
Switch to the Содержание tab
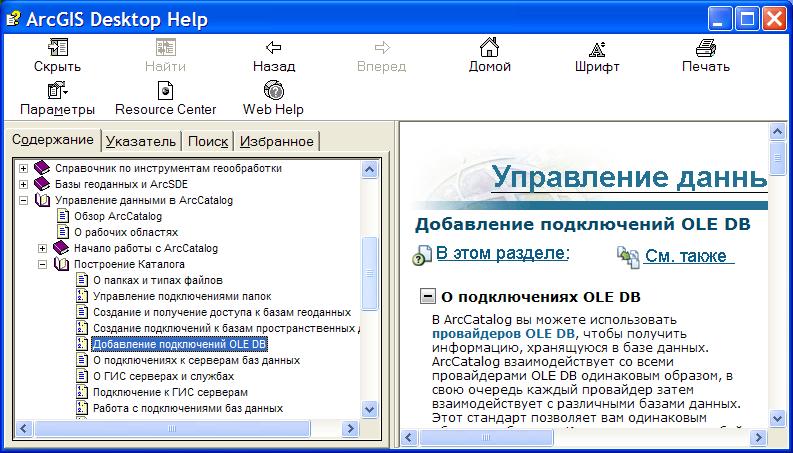click(x=53, y=140)
